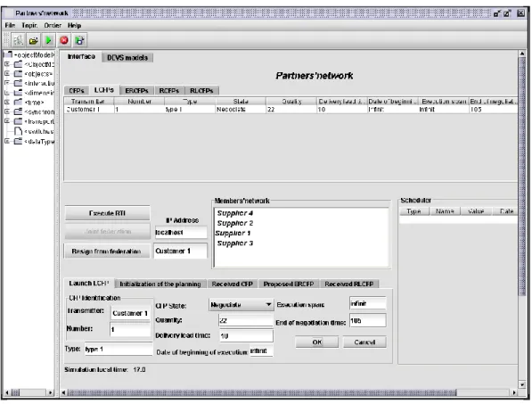Open the Order menu
The image size is (532, 404).
point(53,26)
